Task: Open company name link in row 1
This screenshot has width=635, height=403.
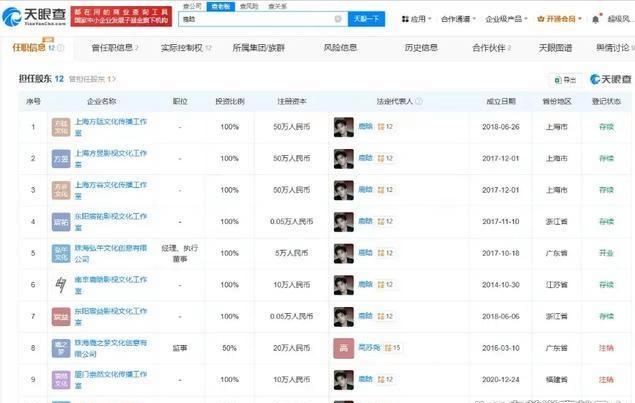Action: [x=111, y=127]
